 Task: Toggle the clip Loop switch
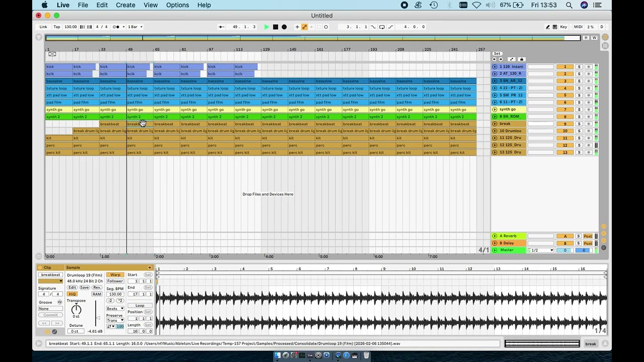pos(140,305)
